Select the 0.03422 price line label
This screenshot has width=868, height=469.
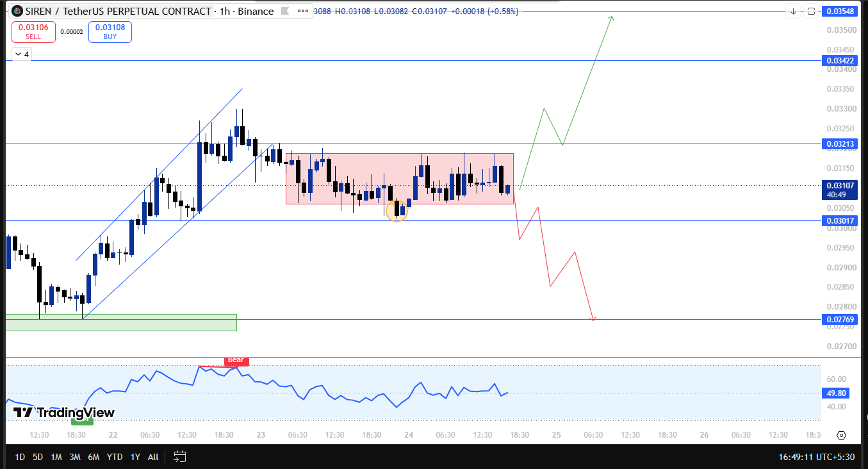pyautogui.click(x=840, y=61)
